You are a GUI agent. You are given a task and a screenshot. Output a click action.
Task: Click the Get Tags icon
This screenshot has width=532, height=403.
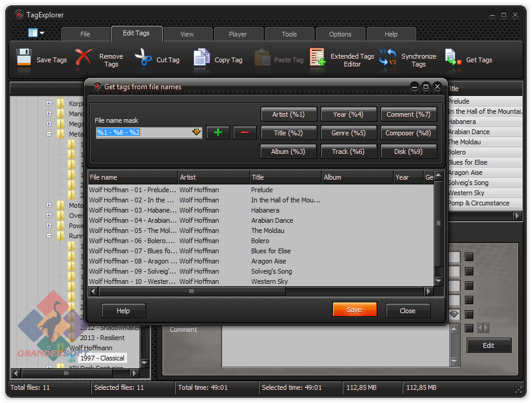(453, 59)
